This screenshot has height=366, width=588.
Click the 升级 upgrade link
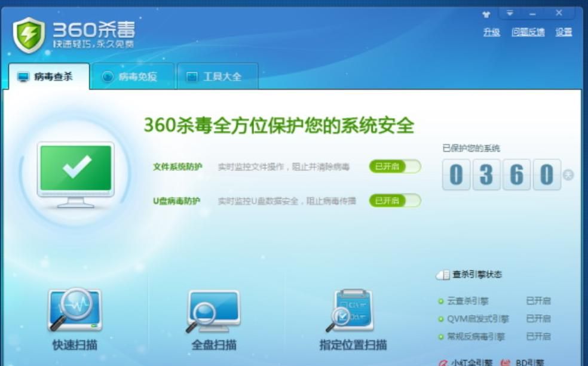point(492,32)
